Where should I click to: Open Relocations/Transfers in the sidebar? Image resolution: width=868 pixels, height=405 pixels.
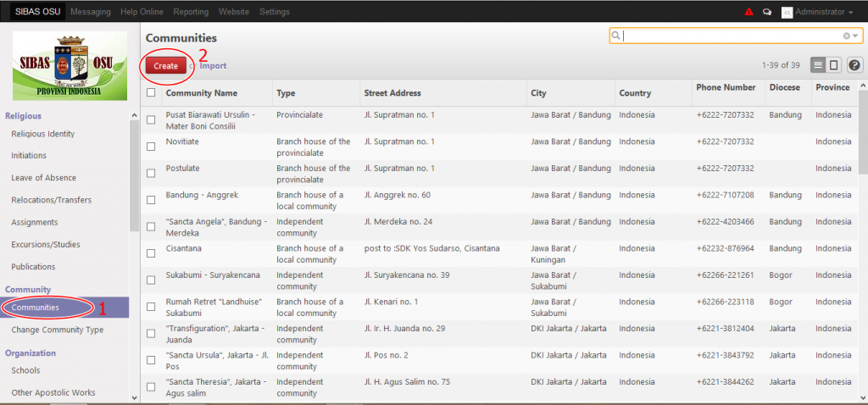point(51,200)
